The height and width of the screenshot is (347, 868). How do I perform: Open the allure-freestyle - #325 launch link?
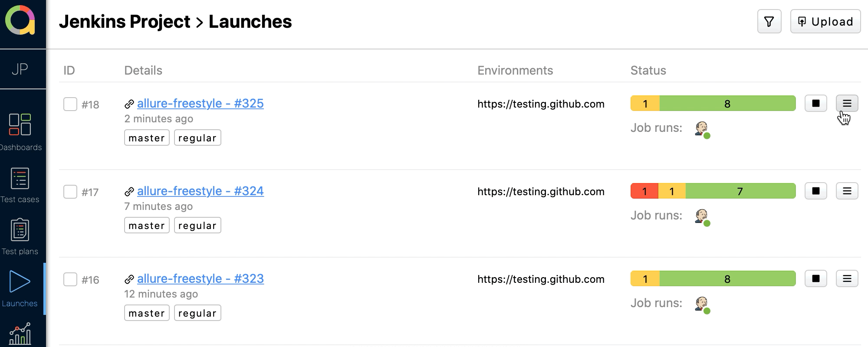[200, 104]
